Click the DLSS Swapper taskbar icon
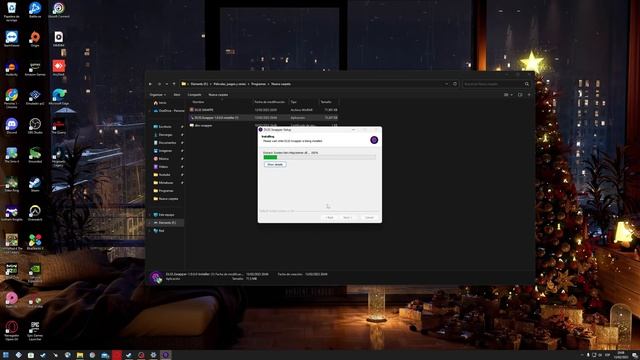640x360 pixels. pos(165,355)
